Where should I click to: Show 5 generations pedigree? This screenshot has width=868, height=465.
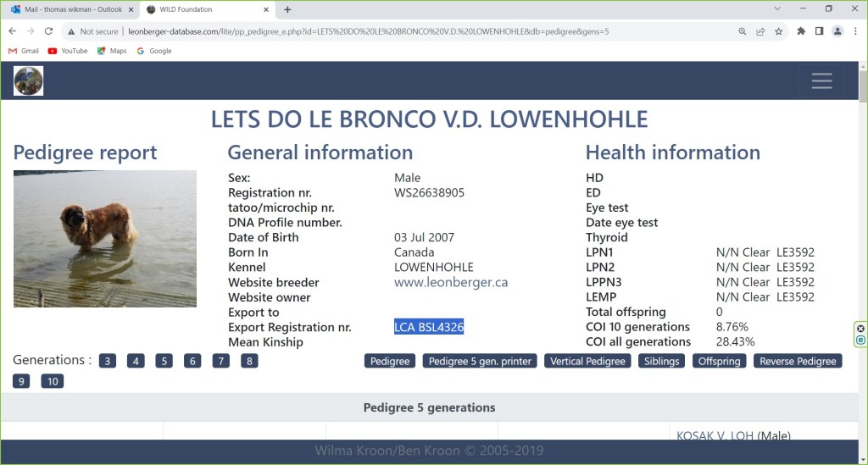[164, 361]
